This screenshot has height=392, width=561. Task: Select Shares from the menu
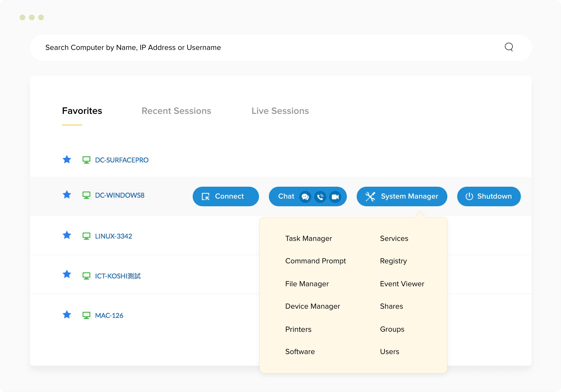tap(392, 306)
